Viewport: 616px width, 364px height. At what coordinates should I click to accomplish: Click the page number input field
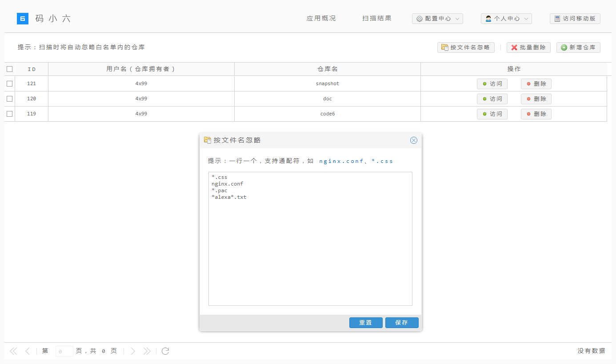[64, 351]
